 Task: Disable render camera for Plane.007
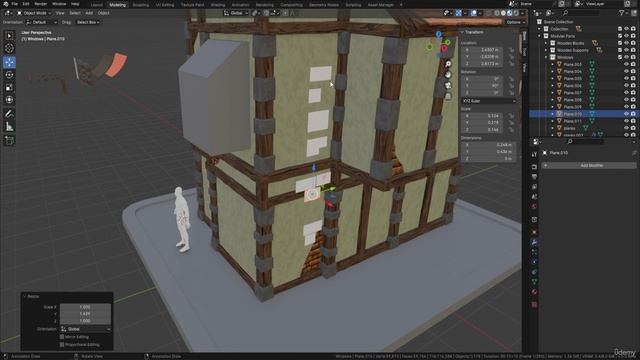[633, 93]
